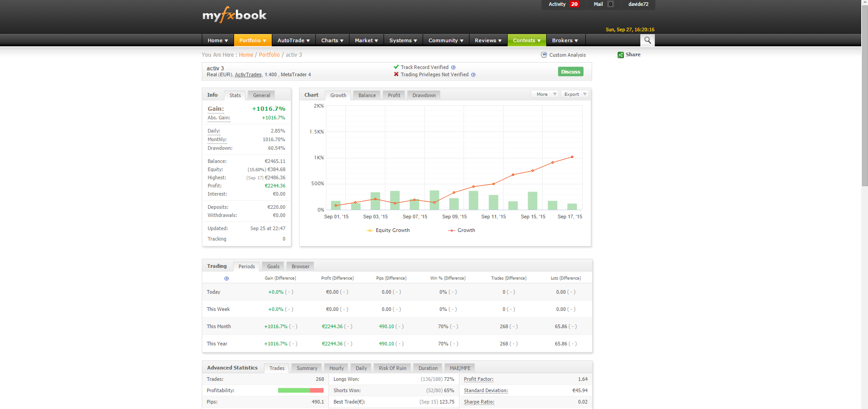
Task: Open the MAE/MFE tab
Action: [460, 368]
